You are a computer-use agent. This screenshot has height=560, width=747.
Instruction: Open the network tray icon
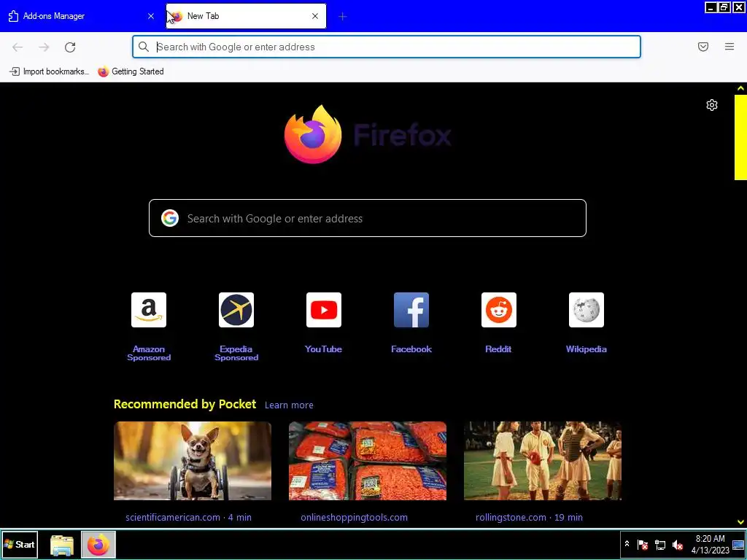coord(659,545)
